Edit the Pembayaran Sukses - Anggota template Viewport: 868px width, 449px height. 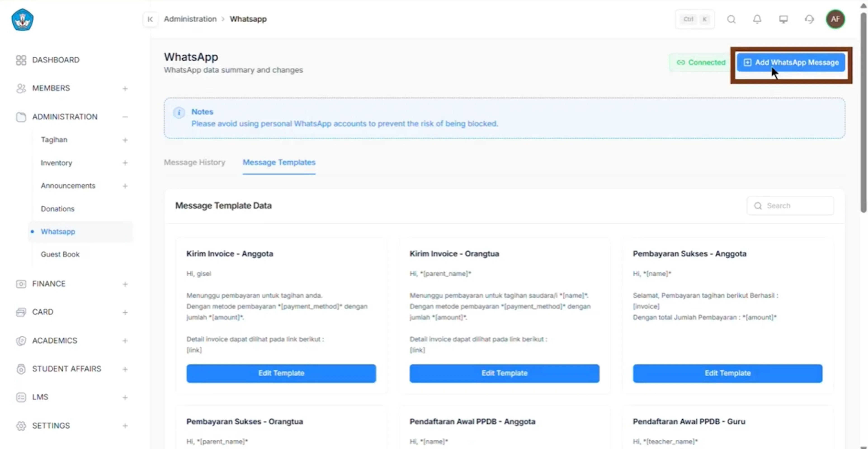(x=727, y=373)
